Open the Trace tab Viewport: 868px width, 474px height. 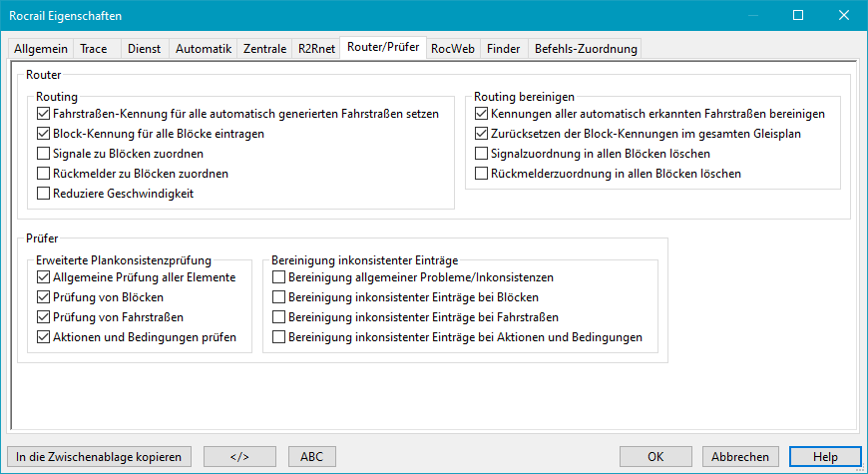(97, 48)
